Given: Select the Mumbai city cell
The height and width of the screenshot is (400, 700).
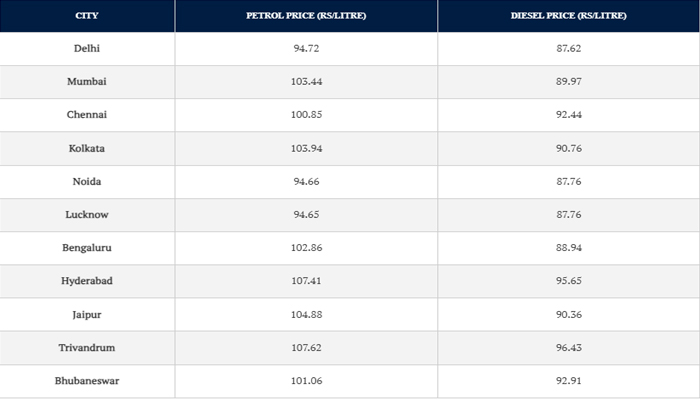Looking at the screenshot, I should (87, 82).
